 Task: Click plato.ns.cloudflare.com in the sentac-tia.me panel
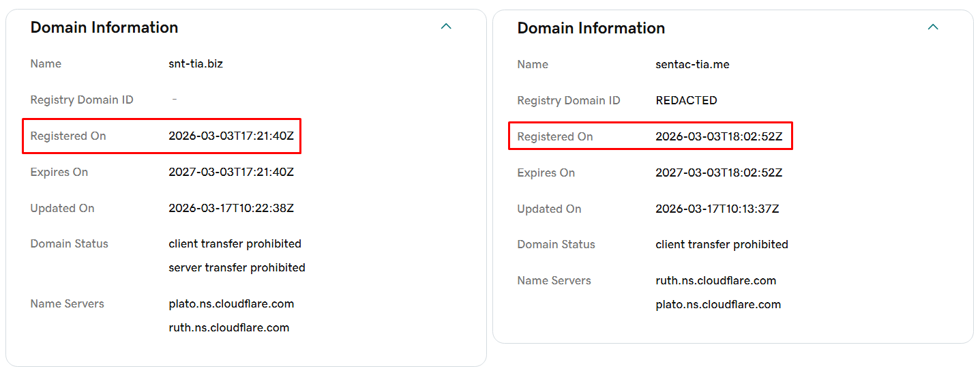coord(718,304)
